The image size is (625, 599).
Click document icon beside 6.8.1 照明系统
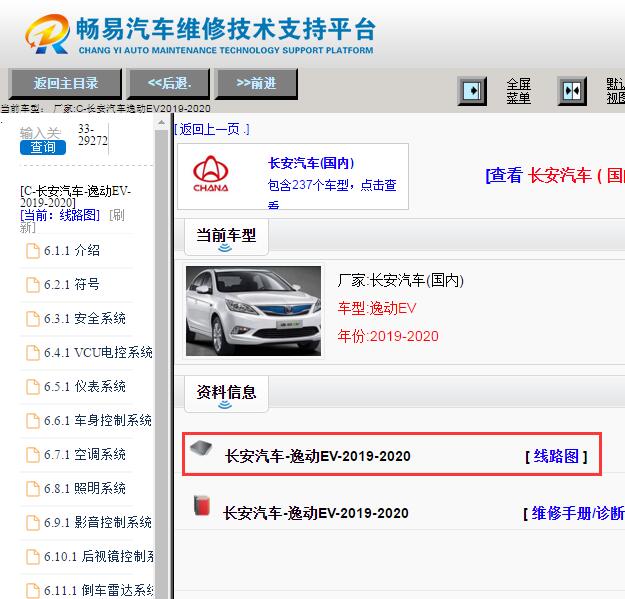click(33, 489)
